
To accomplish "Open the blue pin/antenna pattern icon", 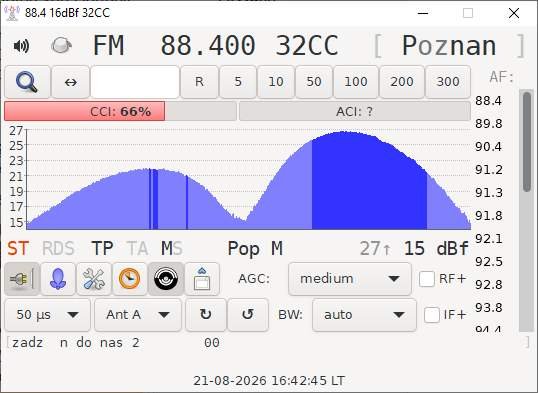I will (x=58, y=279).
